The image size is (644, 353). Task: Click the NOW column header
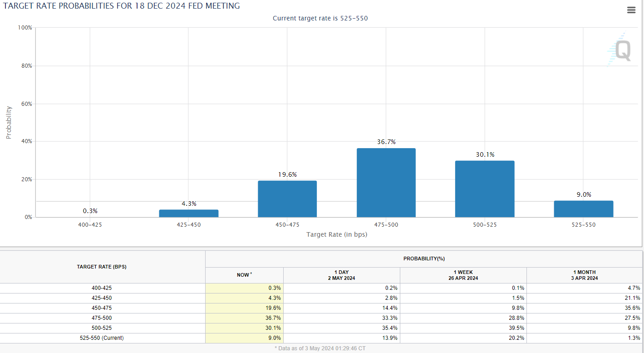244,275
